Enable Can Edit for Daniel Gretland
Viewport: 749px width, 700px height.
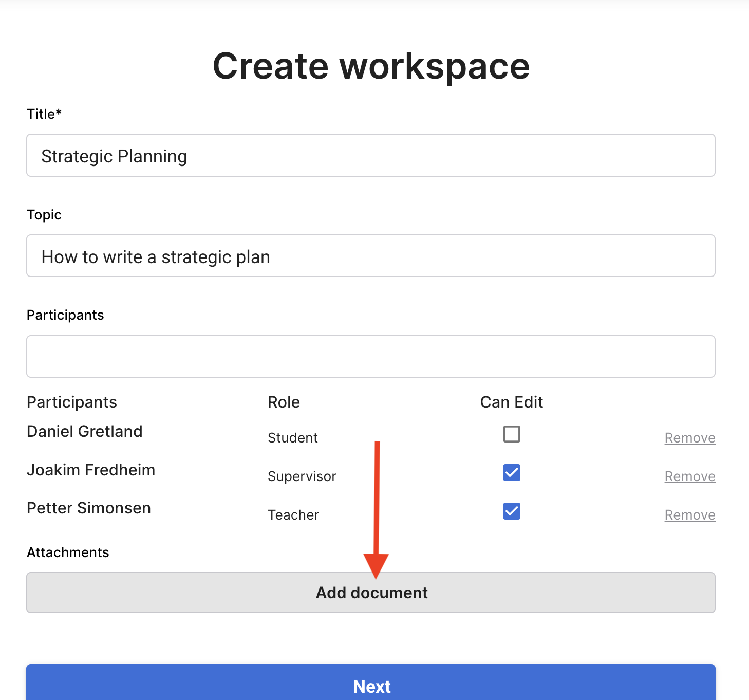(511, 434)
